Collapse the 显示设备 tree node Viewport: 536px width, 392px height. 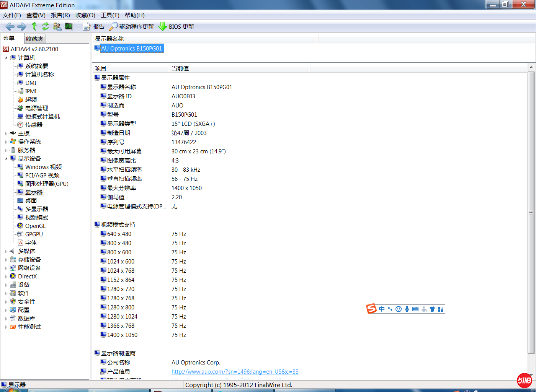point(6,159)
